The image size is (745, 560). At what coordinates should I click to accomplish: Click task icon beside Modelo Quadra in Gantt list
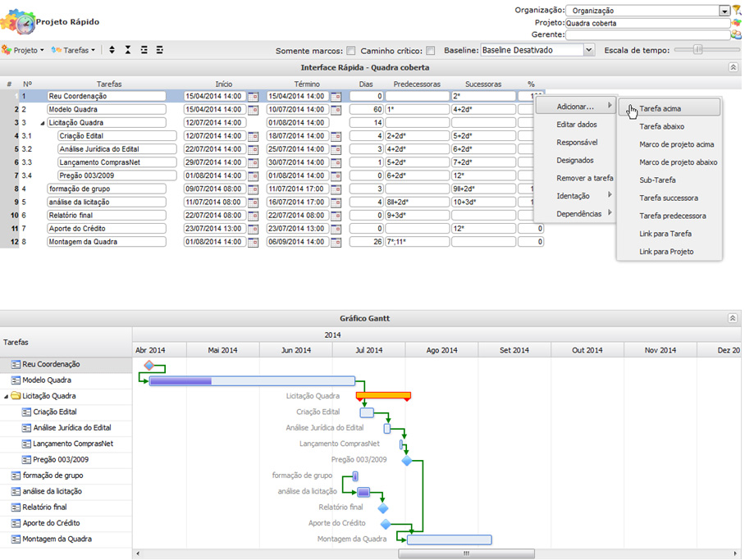[x=16, y=380]
